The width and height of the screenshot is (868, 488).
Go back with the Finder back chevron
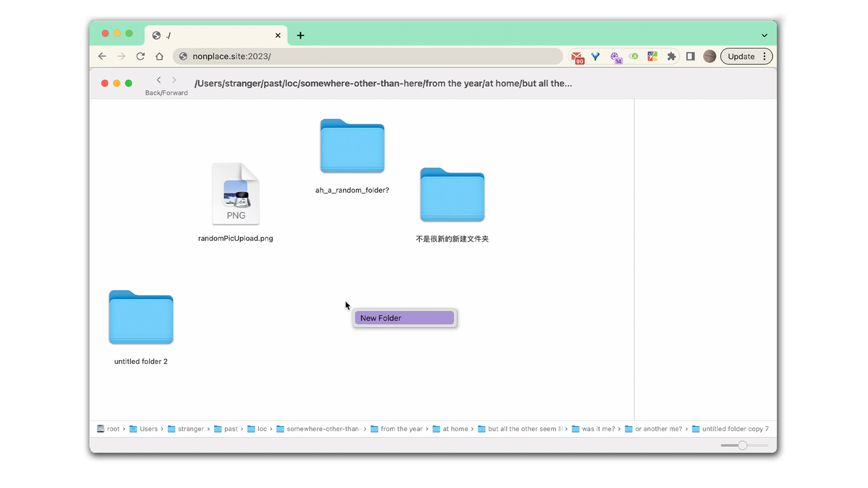coord(159,80)
